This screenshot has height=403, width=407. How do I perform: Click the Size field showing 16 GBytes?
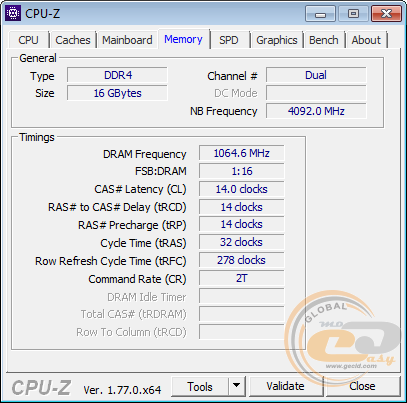pyautogui.click(x=117, y=93)
